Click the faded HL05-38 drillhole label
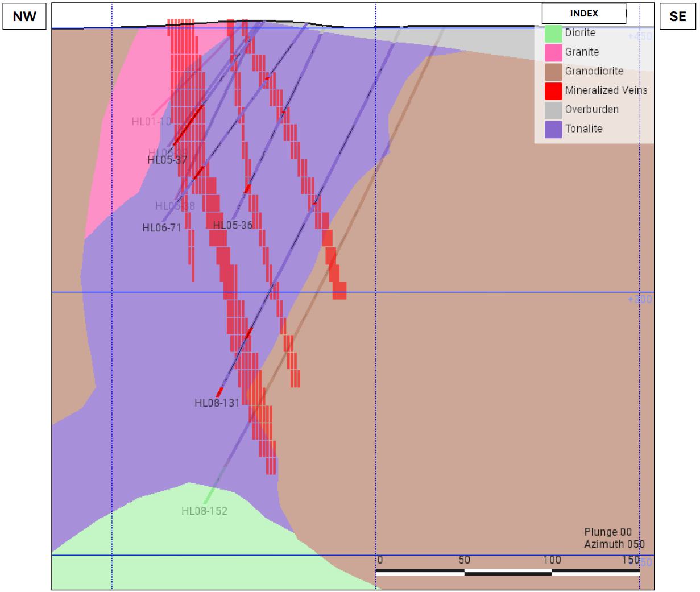Screen dimensions: 700x592 pos(175,206)
